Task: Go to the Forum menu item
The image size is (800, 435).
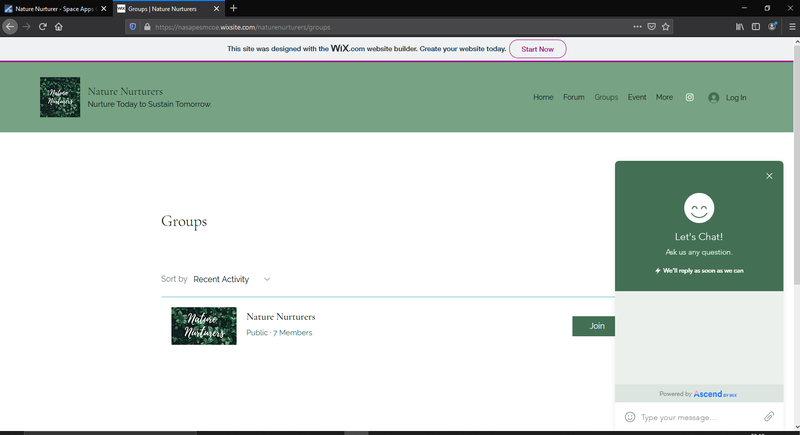Action: tap(573, 98)
